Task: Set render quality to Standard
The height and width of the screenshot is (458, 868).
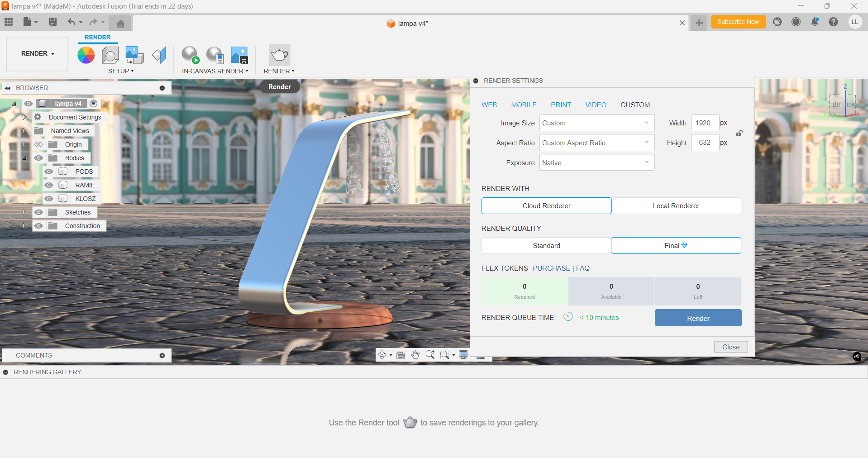Action: tap(546, 246)
